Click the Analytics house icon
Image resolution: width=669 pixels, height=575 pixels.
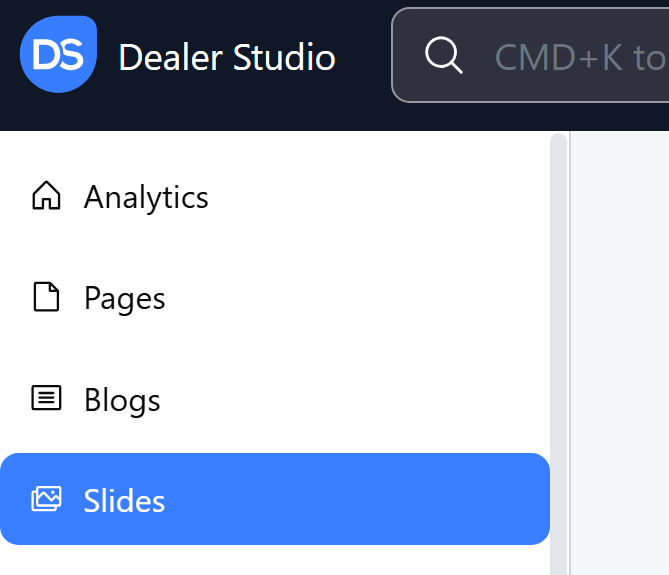[x=46, y=196]
